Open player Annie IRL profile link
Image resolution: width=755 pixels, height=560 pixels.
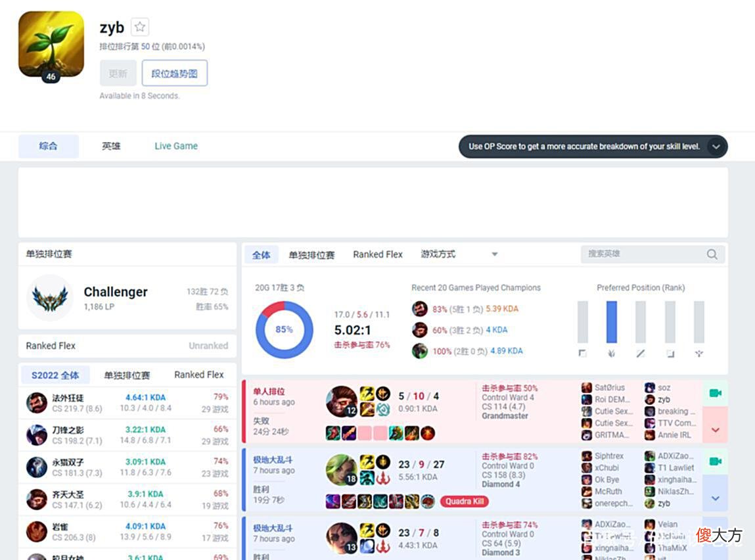tap(674, 435)
